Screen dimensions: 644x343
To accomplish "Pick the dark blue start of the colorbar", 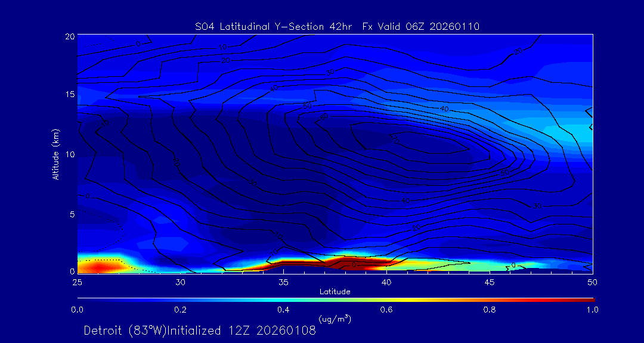I will [81, 299].
